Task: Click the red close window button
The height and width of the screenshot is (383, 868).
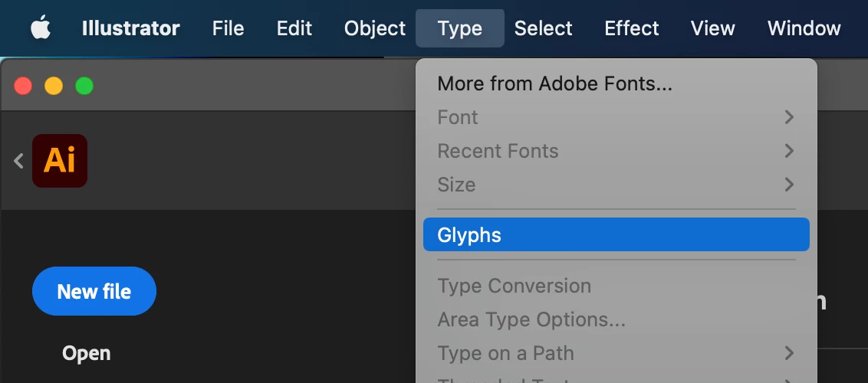Action: [23, 87]
